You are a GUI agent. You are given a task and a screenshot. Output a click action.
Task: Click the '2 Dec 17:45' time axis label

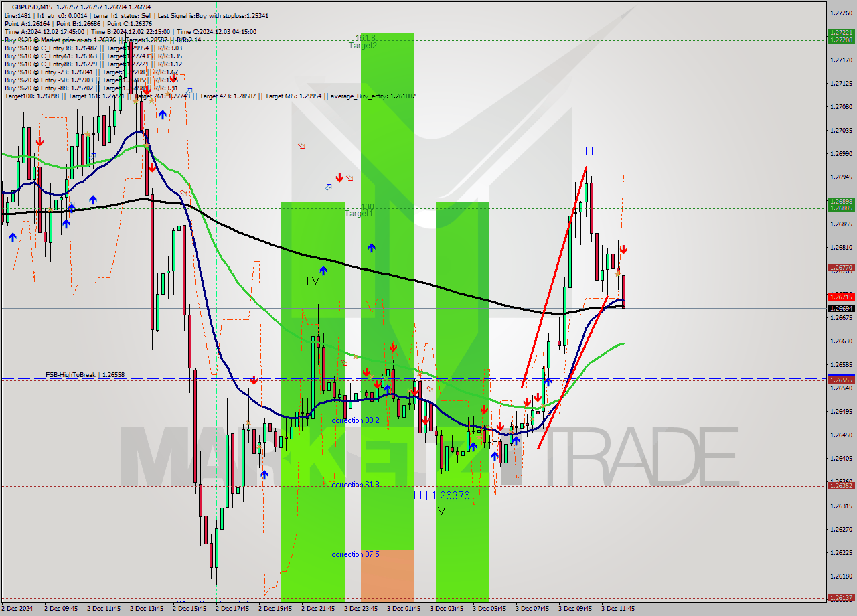(x=232, y=609)
